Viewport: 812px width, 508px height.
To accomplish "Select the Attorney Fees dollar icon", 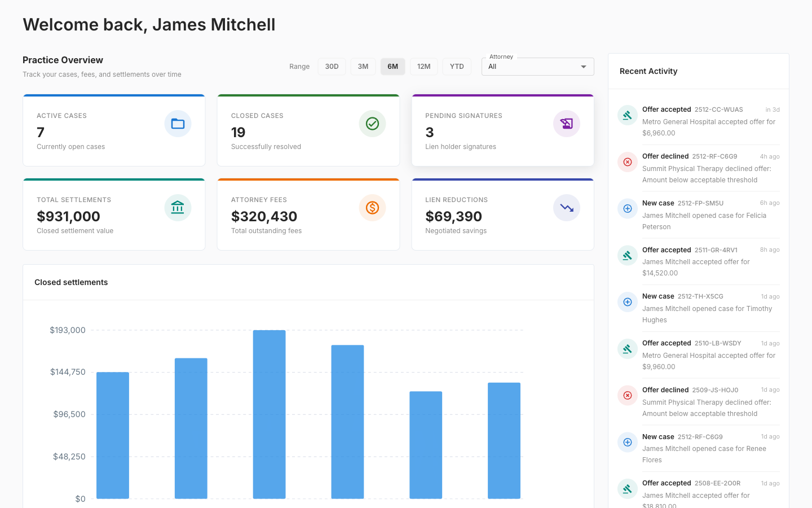I will click(x=372, y=207).
